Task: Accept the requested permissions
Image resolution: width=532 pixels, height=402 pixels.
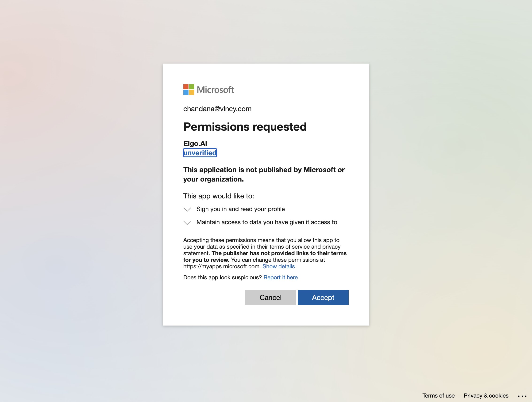Action: tap(323, 297)
